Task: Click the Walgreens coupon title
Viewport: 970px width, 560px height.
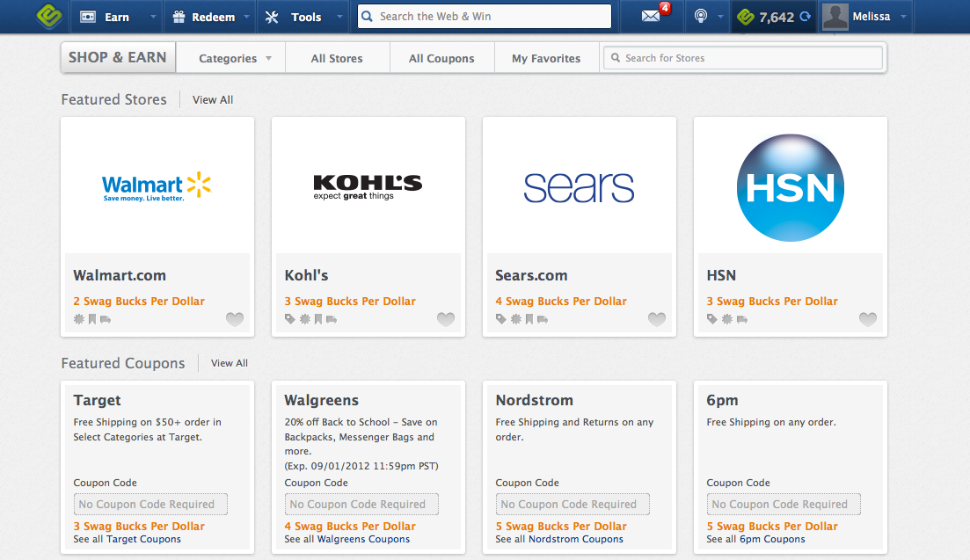Action: pos(321,401)
